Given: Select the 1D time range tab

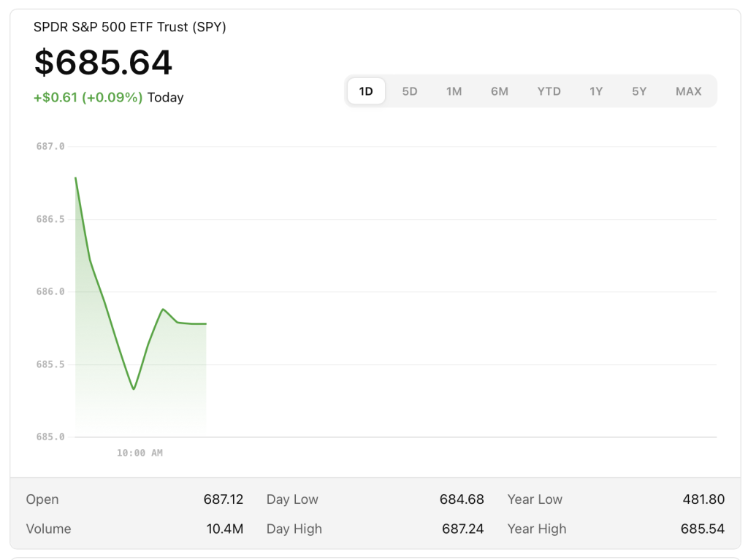Looking at the screenshot, I should click(x=366, y=91).
